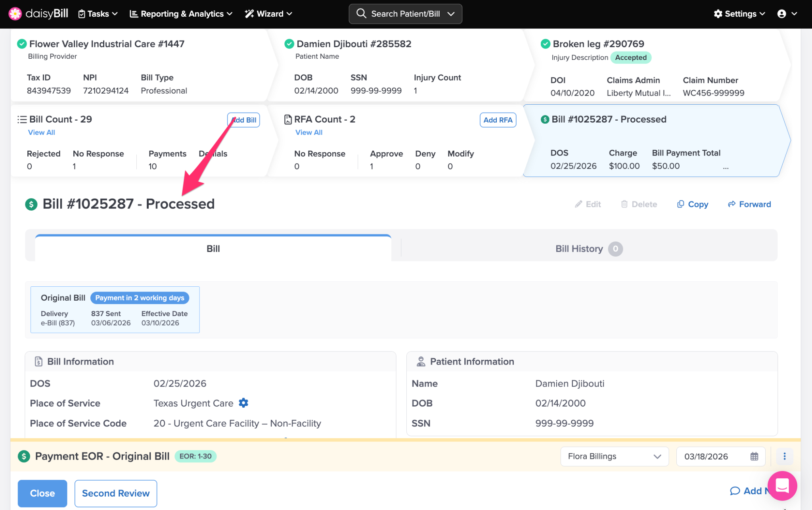Click the Second Review button
The image size is (812, 510).
pos(115,493)
